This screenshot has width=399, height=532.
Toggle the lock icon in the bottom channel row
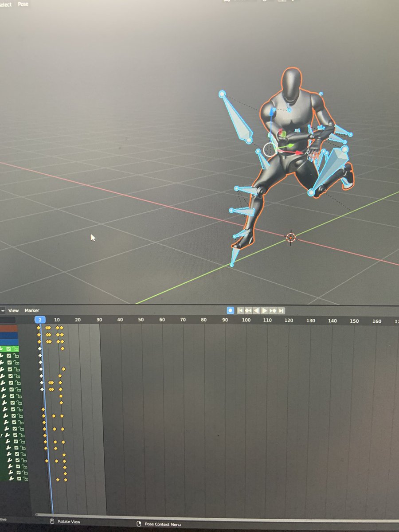pyautogui.click(x=25, y=479)
